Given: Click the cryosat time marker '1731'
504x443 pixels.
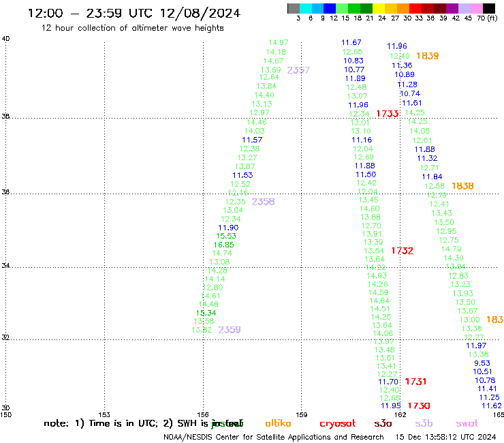Looking at the screenshot, I should 415,382.
